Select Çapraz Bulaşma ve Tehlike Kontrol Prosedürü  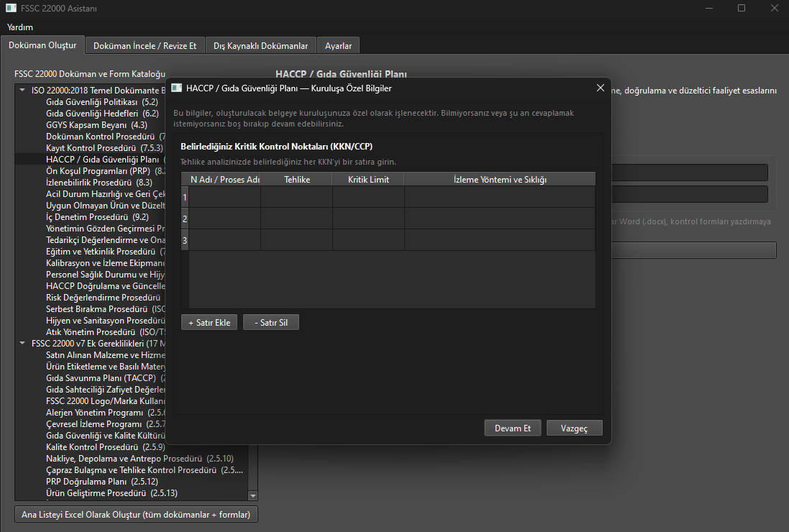coord(145,470)
